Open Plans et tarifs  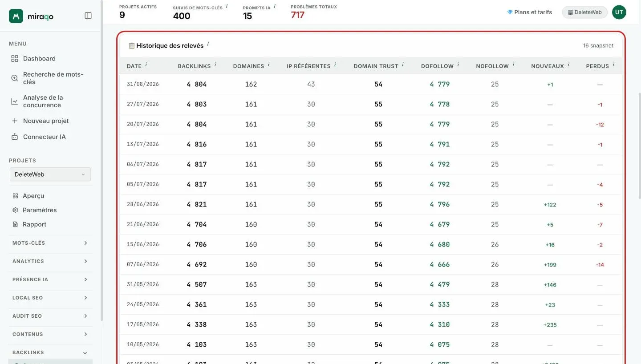pos(529,12)
